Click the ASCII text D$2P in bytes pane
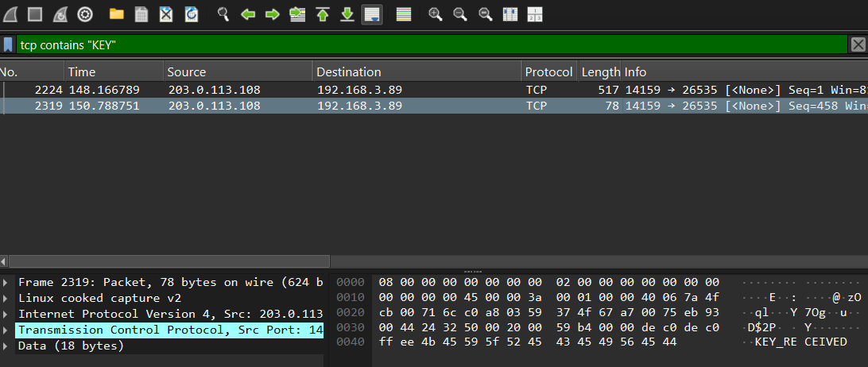868x367 pixels. click(x=761, y=327)
